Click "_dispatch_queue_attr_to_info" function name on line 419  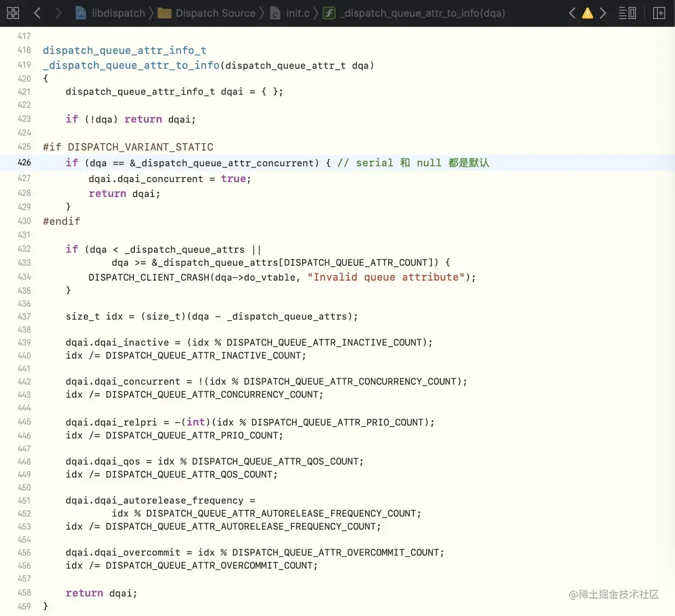coord(131,65)
